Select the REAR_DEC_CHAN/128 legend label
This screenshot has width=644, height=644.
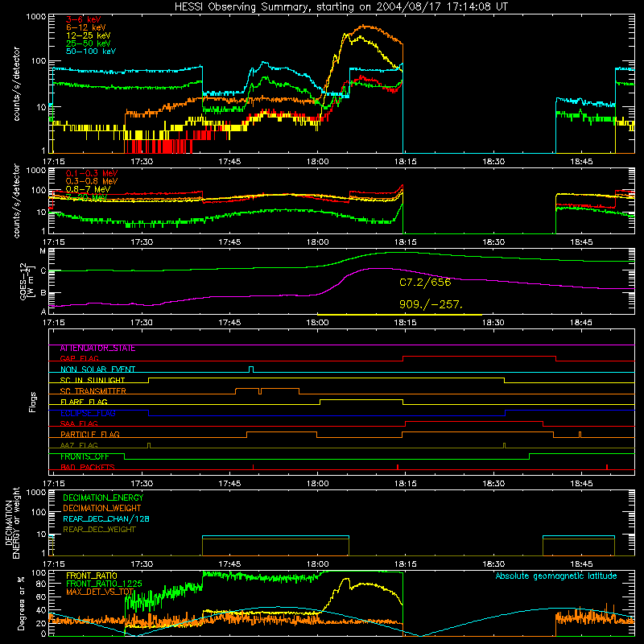point(106,518)
